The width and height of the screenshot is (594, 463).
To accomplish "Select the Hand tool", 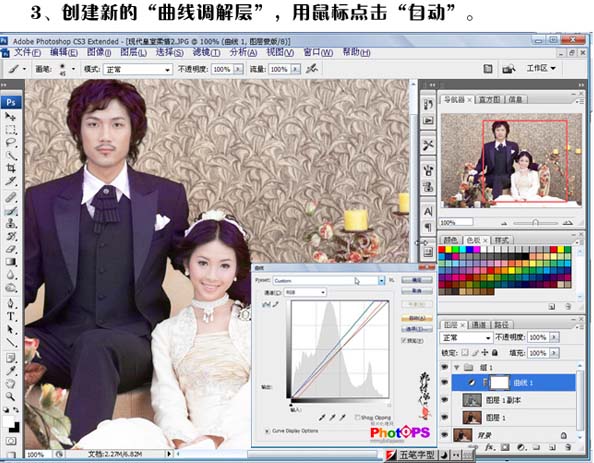I will click(x=11, y=383).
